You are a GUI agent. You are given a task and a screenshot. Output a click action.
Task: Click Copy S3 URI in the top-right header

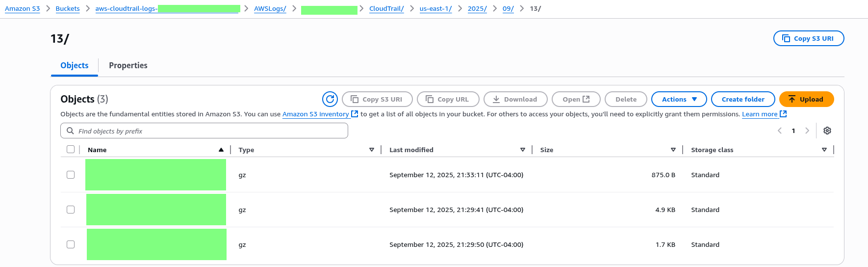pyautogui.click(x=808, y=38)
